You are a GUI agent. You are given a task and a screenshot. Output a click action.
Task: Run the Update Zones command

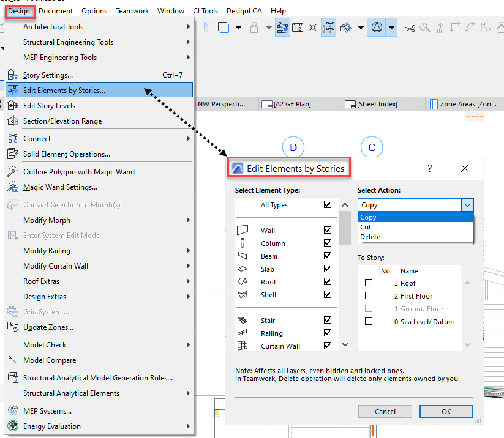click(99, 327)
